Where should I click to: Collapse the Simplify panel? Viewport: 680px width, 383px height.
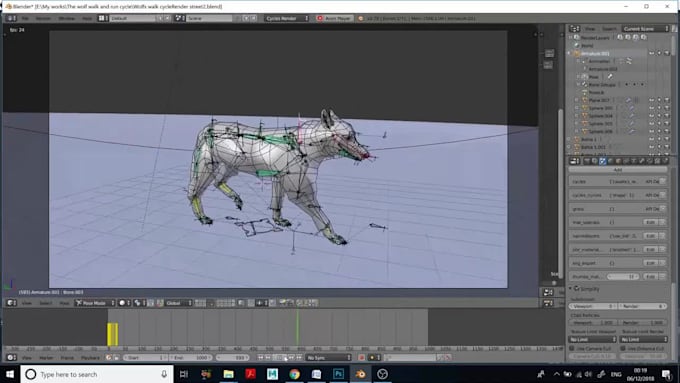[571, 288]
